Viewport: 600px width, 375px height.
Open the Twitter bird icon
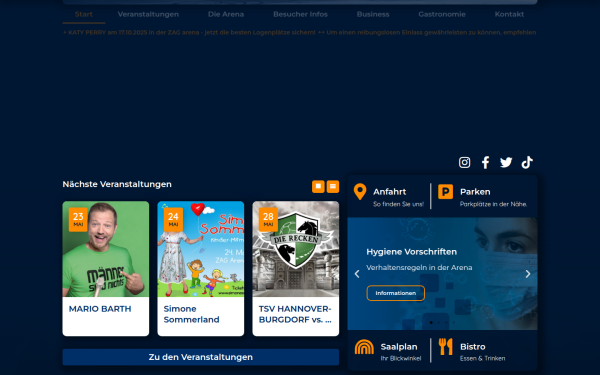[x=506, y=162]
